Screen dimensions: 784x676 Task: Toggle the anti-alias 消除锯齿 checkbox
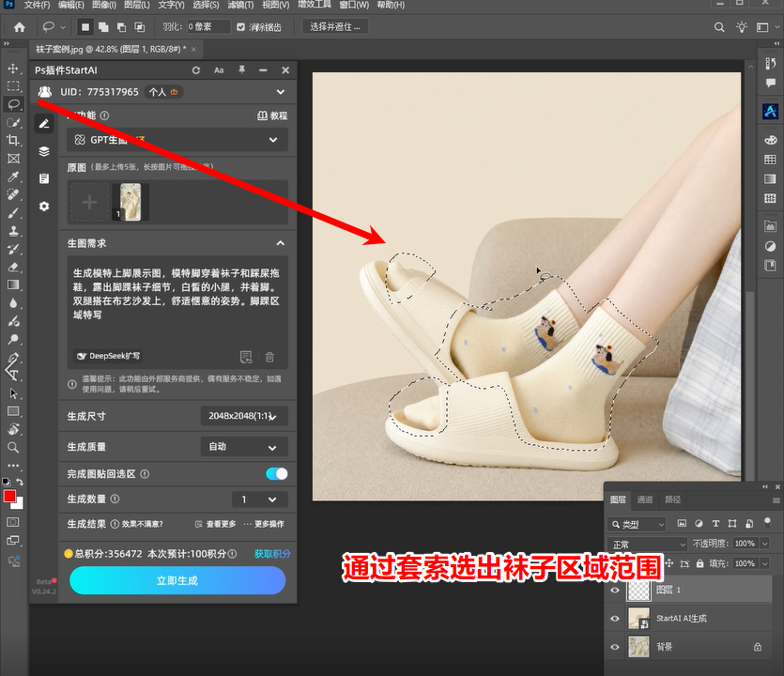(241, 27)
